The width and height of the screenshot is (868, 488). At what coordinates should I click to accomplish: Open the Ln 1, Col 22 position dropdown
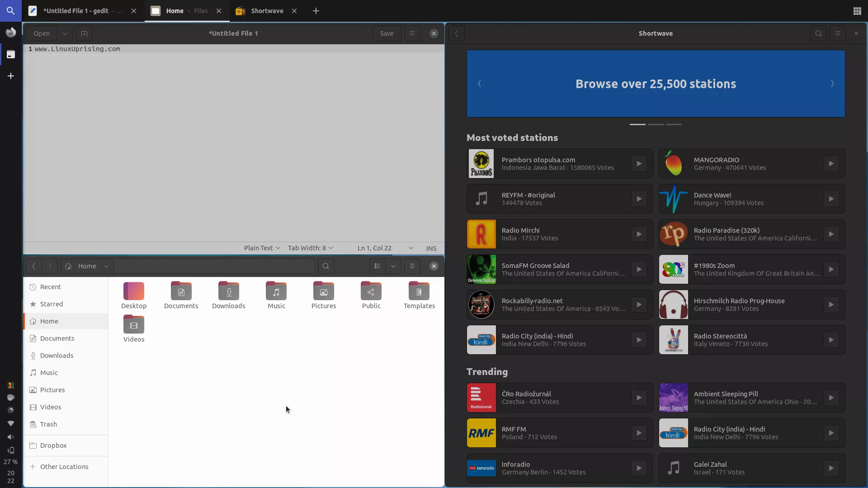(385, 248)
